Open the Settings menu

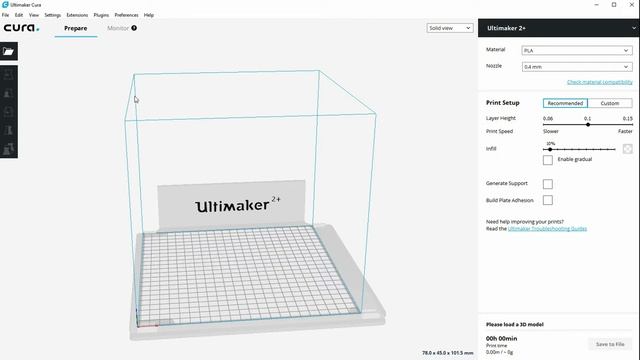point(53,15)
